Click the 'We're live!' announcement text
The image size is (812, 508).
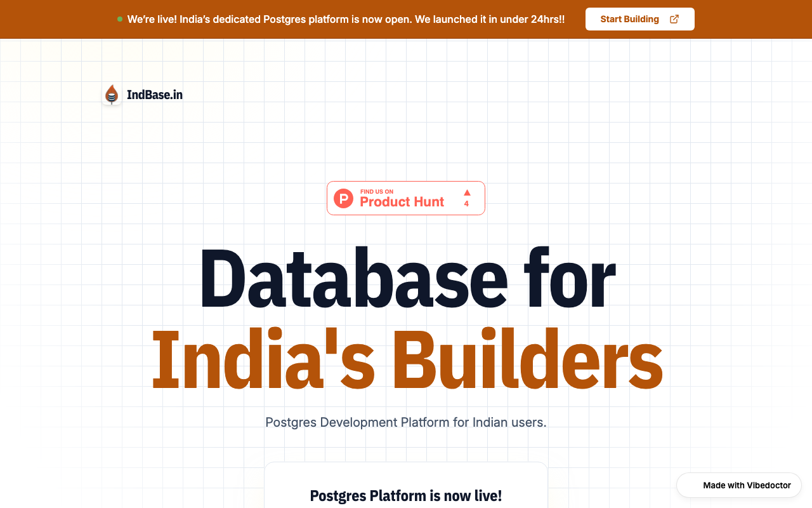(x=346, y=19)
